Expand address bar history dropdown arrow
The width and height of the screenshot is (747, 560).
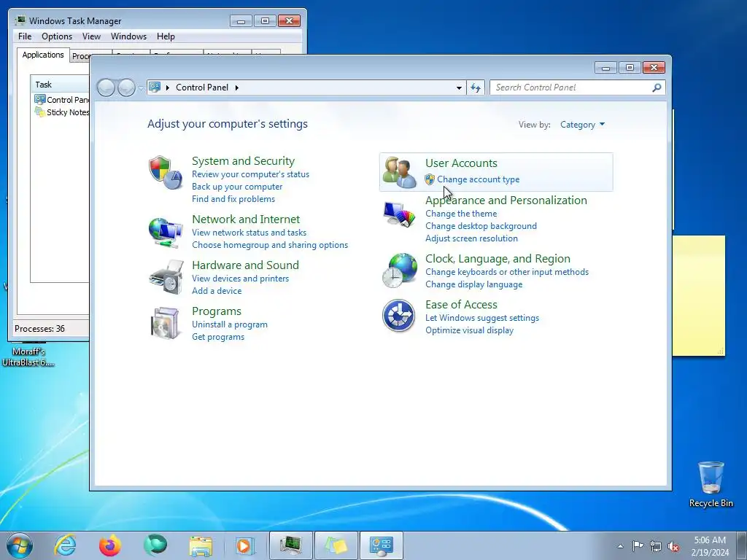pos(459,87)
